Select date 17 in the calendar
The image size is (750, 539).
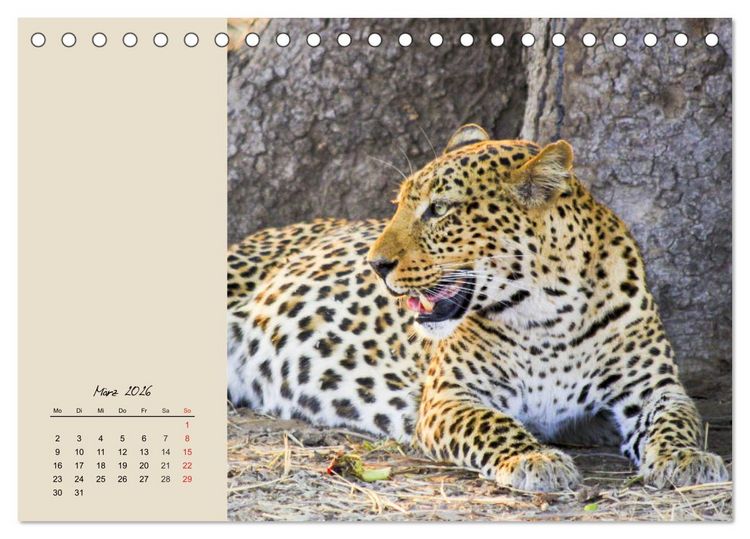79,465
